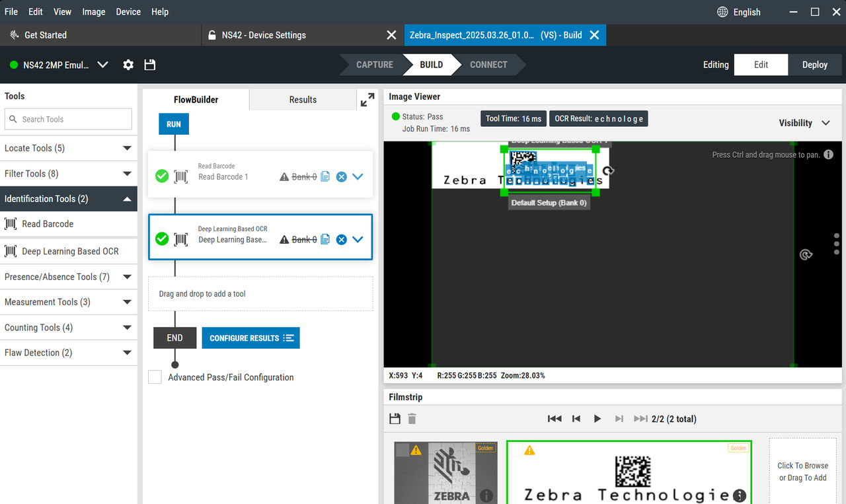Click info icon beside pan hint in Image Viewer
846x504 pixels.
(828, 155)
